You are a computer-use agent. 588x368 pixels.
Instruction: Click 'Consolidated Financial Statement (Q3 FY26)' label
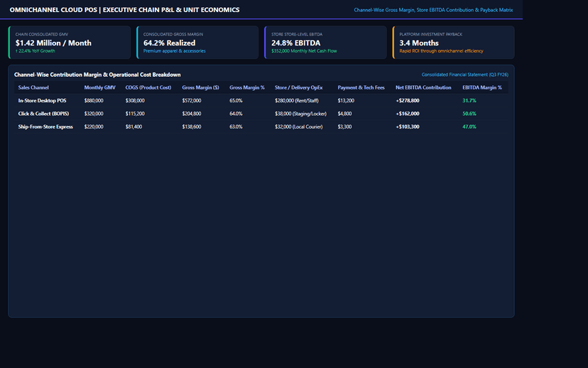465,75
